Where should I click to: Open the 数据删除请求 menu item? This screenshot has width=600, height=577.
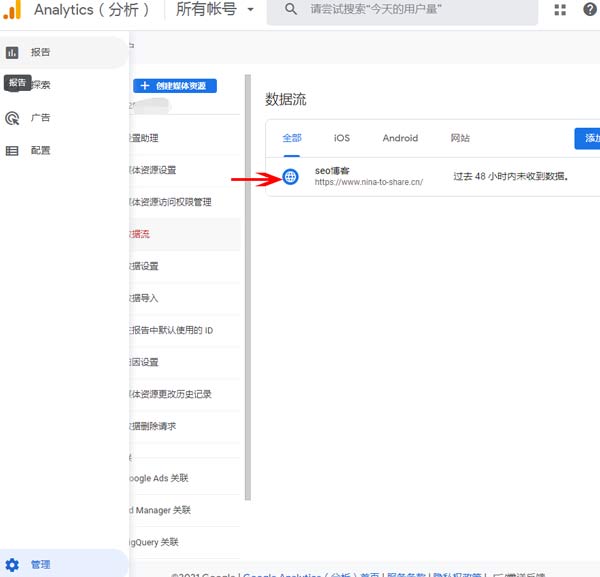pyautogui.click(x=184, y=426)
